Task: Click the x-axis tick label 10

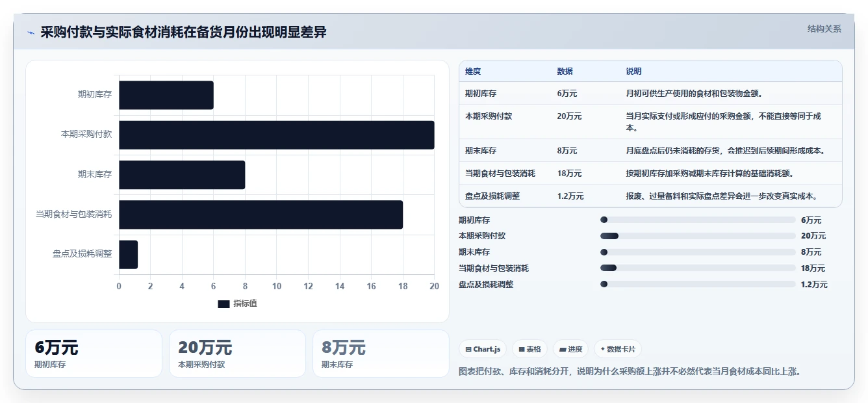Action: pyautogui.click(x=277, y=286)
